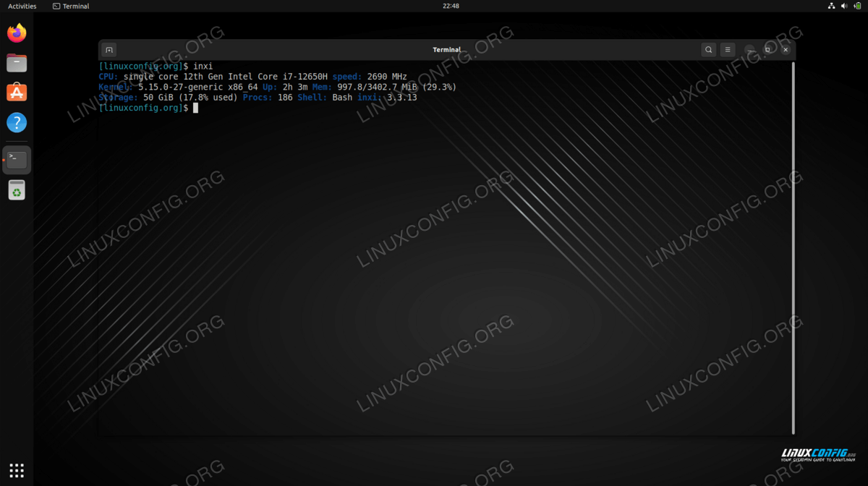Show Applications grid button
This screenshot has width=868, height=486.
(17, 469)
